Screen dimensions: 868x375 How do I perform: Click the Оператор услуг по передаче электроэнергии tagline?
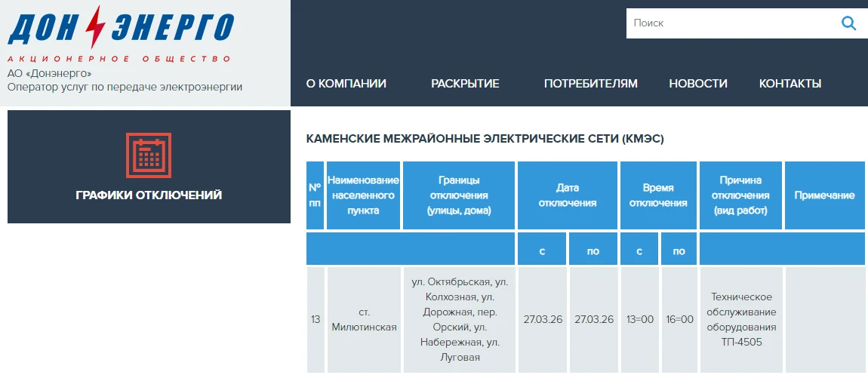pos(125,87)
